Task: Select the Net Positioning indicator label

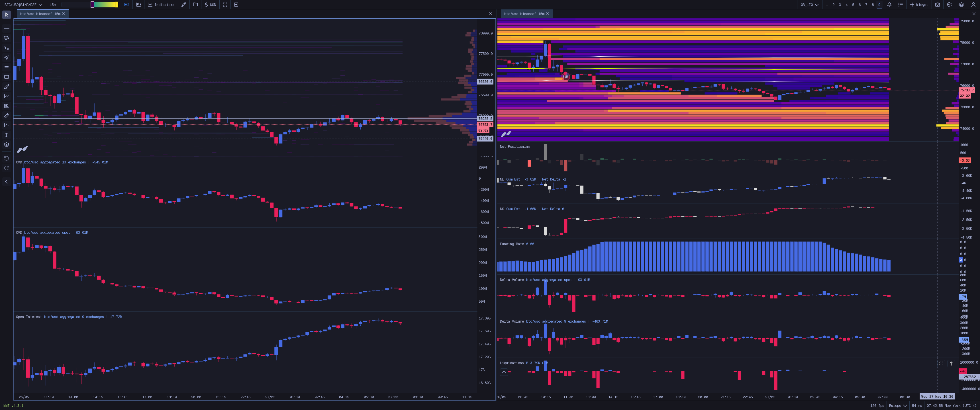Action: coord(515,147)
